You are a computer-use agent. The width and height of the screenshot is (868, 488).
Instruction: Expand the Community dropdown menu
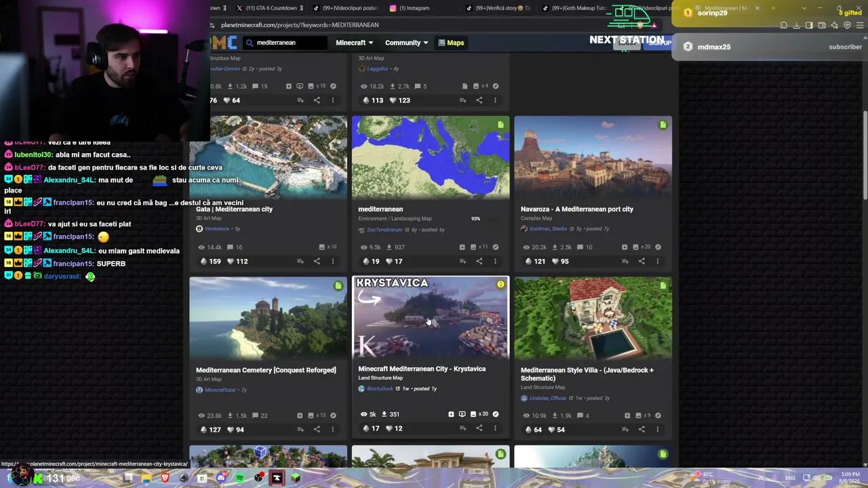[x=406, y=43]
